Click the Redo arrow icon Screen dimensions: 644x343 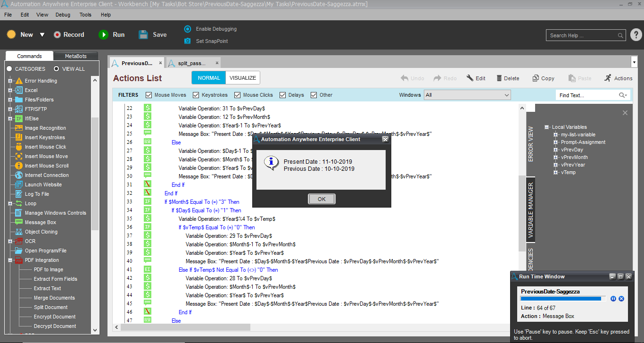[x=437, y=78]
